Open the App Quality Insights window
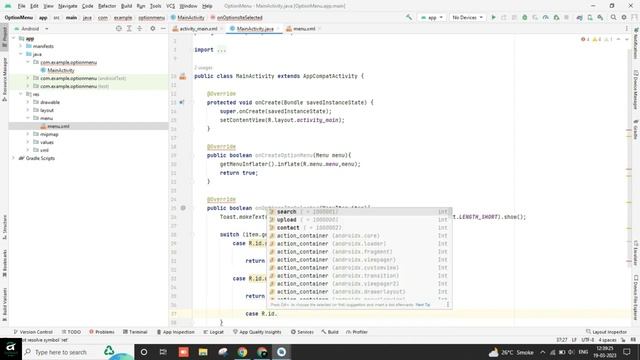The height and width of the screenshot is (360, 640). [257, 332]
